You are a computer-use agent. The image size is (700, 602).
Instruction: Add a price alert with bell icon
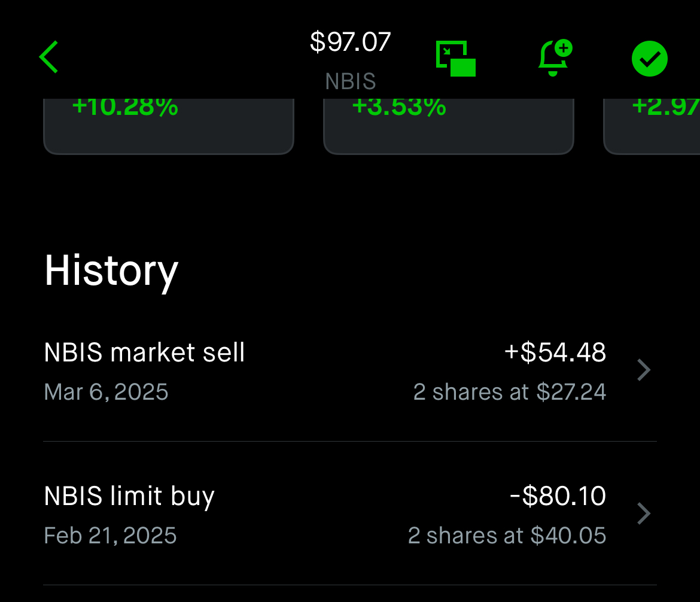pyautogui.click(x=555, y=58)
